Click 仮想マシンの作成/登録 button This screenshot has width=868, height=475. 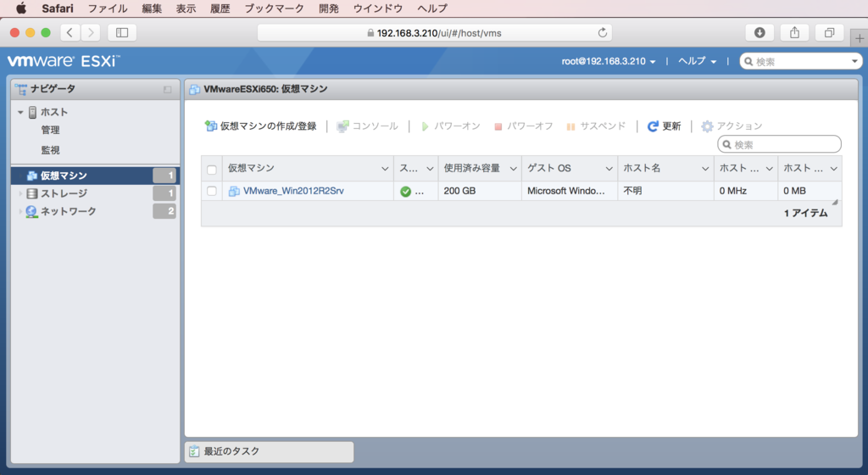coord(261,126)
